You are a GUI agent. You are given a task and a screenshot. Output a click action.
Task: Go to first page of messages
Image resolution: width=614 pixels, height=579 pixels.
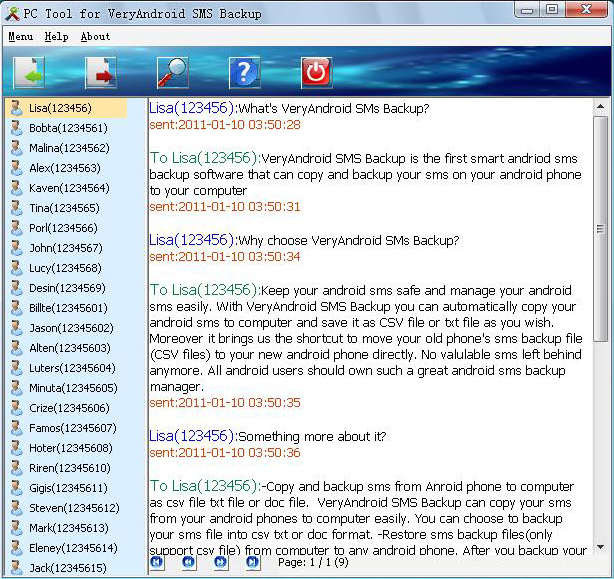point(157,563)
